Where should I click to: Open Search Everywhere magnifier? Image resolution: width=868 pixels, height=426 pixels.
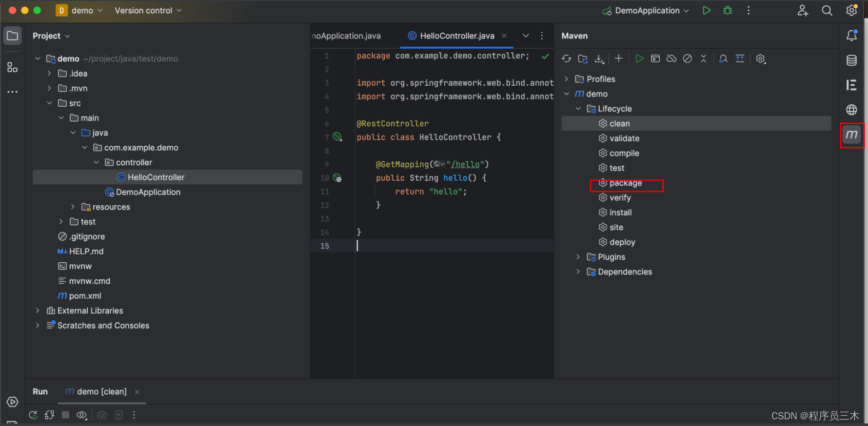tap(827, 10)
